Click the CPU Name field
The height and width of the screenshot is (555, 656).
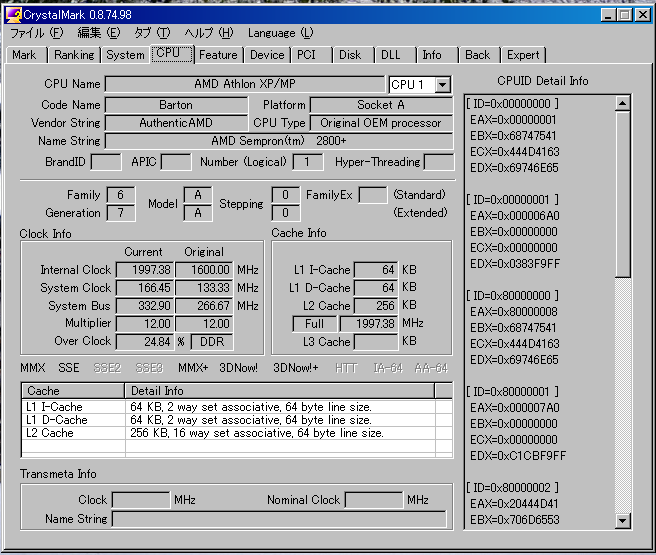(245, 84)
